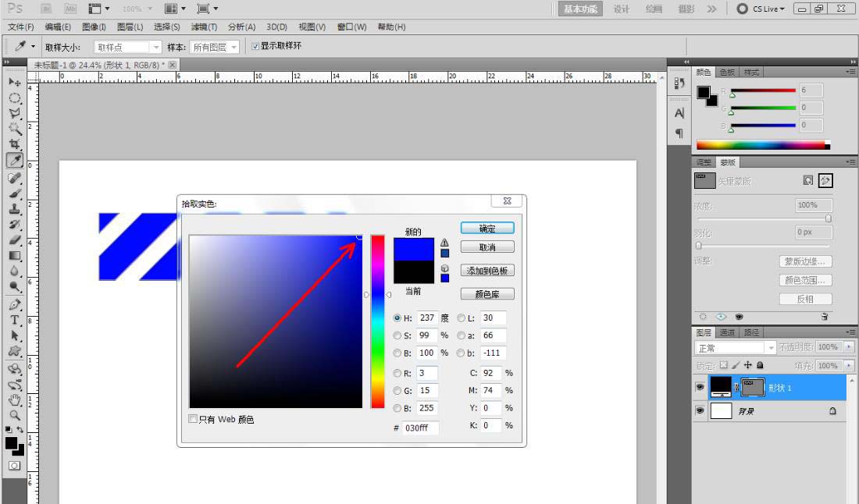Select the H hue radio button
This screenshot has height=504, width=859.
tap(397, 318)
